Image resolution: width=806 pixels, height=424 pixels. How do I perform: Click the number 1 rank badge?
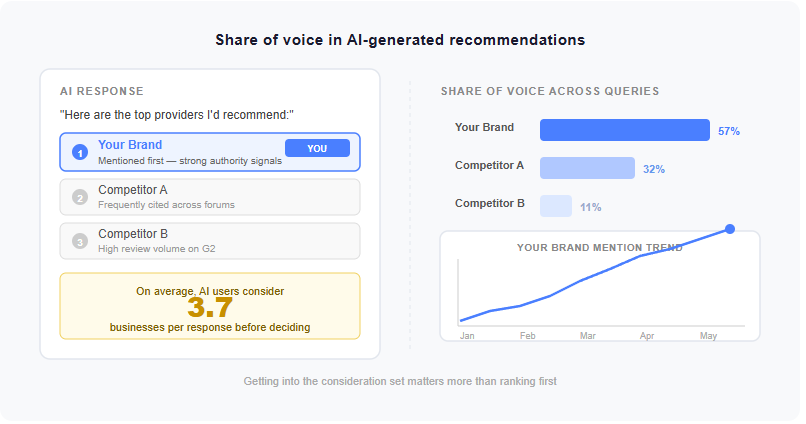[80, 152]
